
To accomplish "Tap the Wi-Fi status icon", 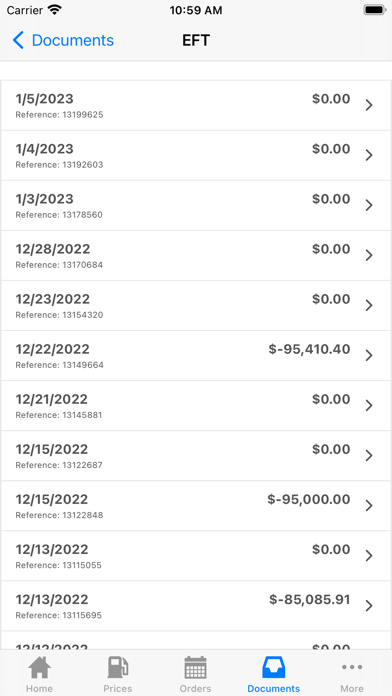I will 55,10.
